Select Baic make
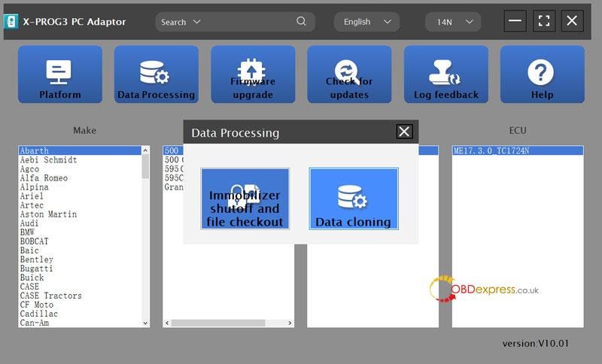 [81, 250]
